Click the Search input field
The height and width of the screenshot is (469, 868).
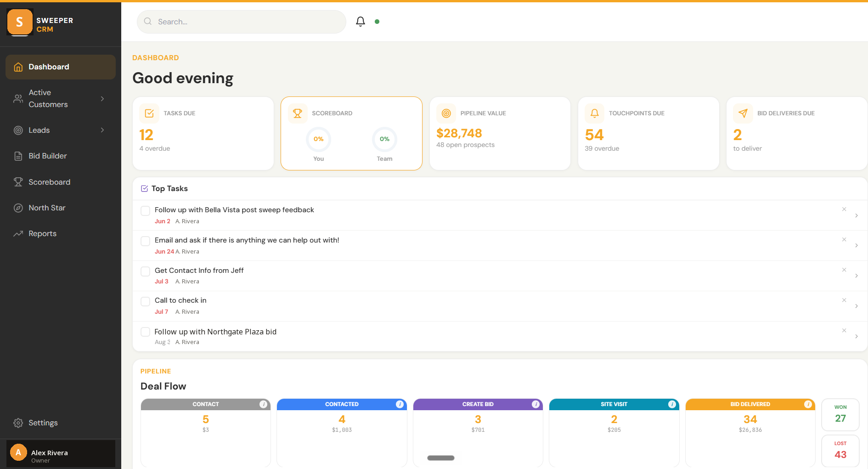[x=242, y=22]
